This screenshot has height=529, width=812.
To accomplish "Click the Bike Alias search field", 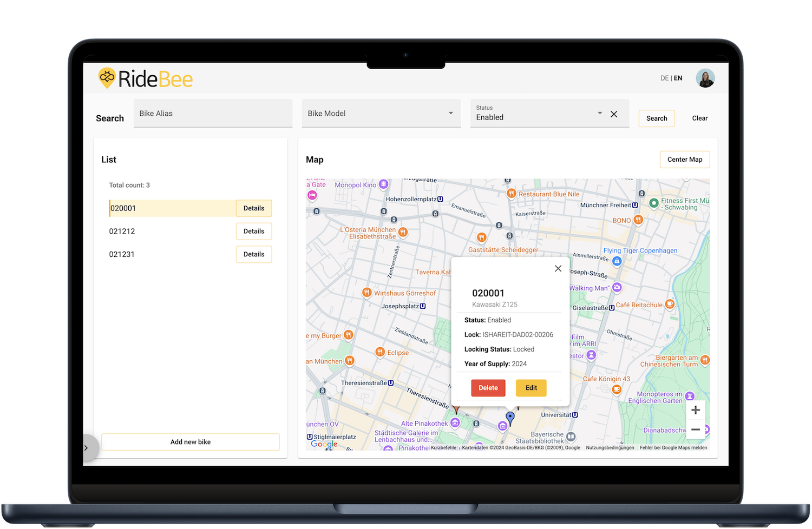I will pos(213,114).
